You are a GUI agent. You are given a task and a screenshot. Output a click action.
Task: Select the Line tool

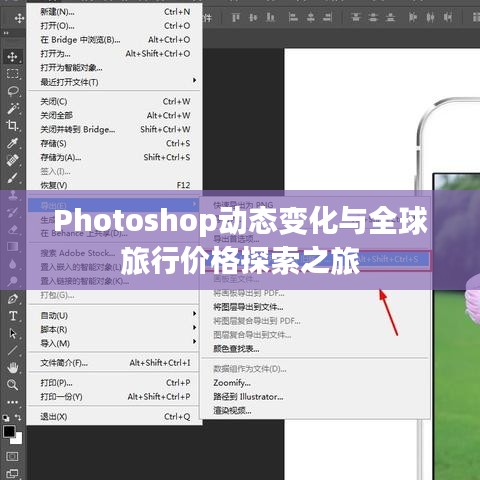point(13,351)
